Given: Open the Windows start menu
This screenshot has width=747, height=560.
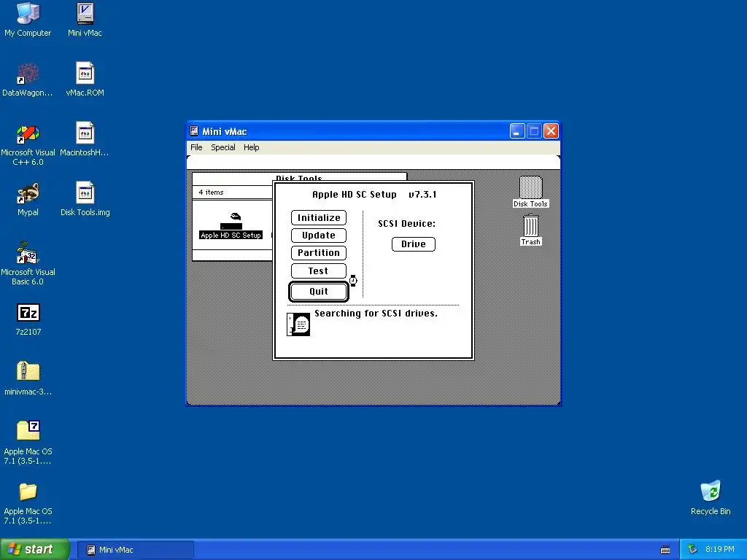Looking at the screenshot, I should (x=34, y=550).
